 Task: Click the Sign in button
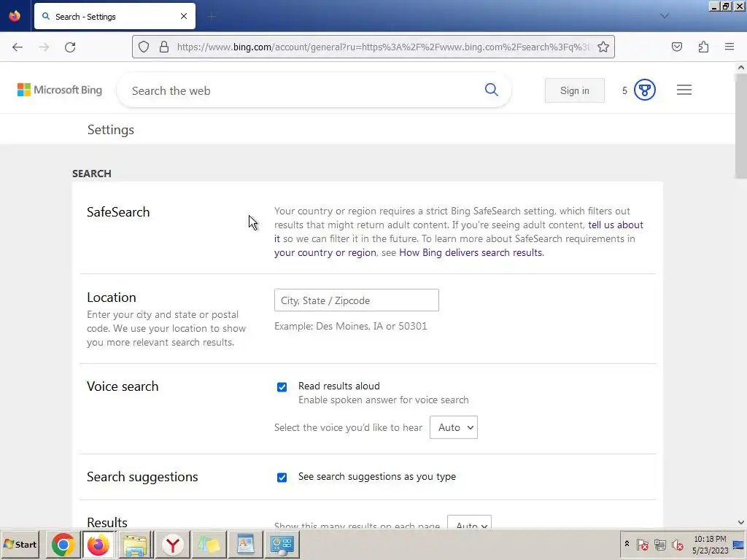point(575,90)
